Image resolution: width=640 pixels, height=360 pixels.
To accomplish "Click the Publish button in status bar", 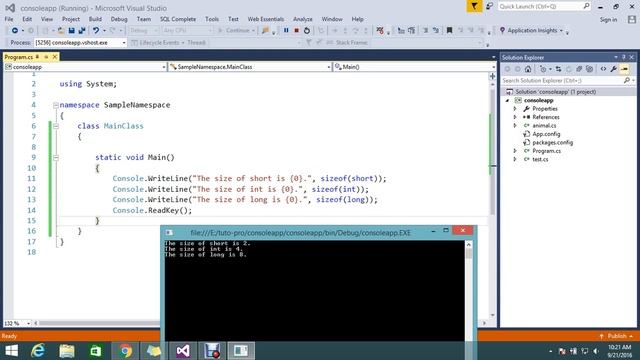I will (616, 336).
